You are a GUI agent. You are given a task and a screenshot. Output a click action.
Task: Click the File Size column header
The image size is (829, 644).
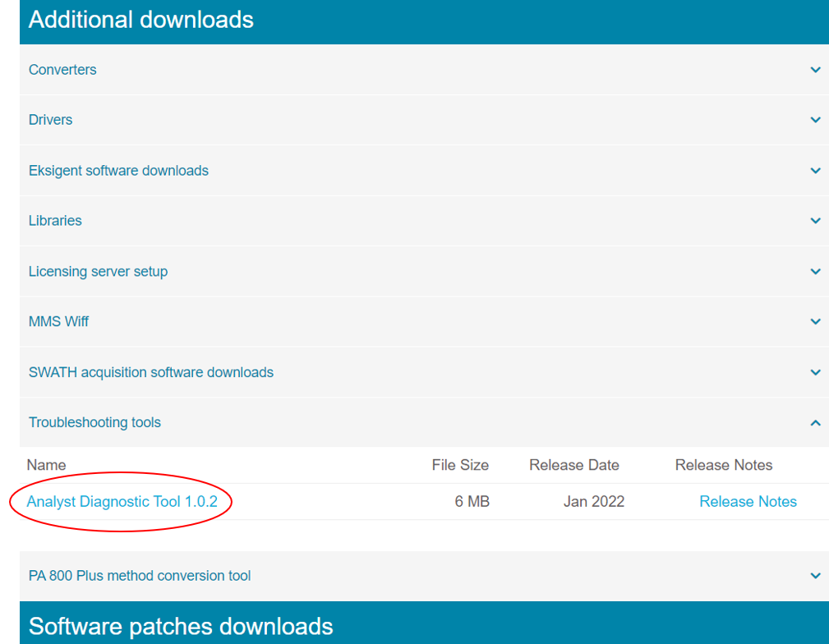[x=460, y=465]
